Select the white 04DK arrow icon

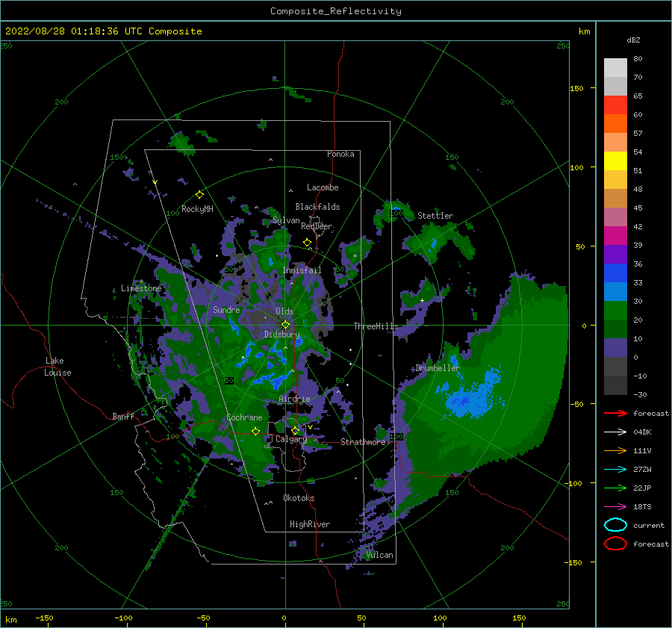(615, 432)
